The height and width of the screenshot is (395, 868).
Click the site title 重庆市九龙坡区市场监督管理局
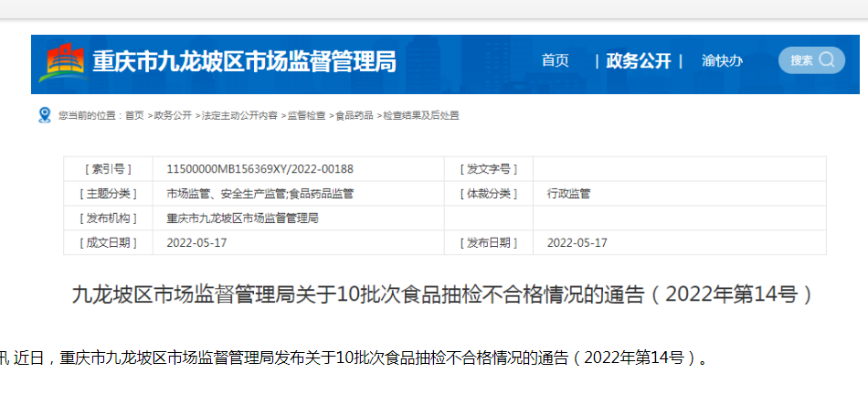[x=244, y=62]
